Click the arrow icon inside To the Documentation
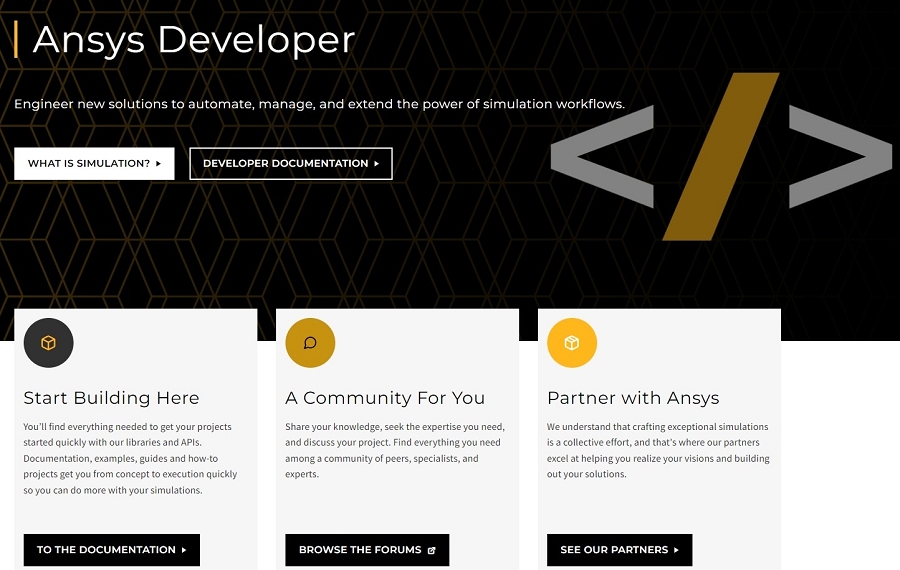The width and height of the screenshot is (900, 570). click(x=184, y=550)
